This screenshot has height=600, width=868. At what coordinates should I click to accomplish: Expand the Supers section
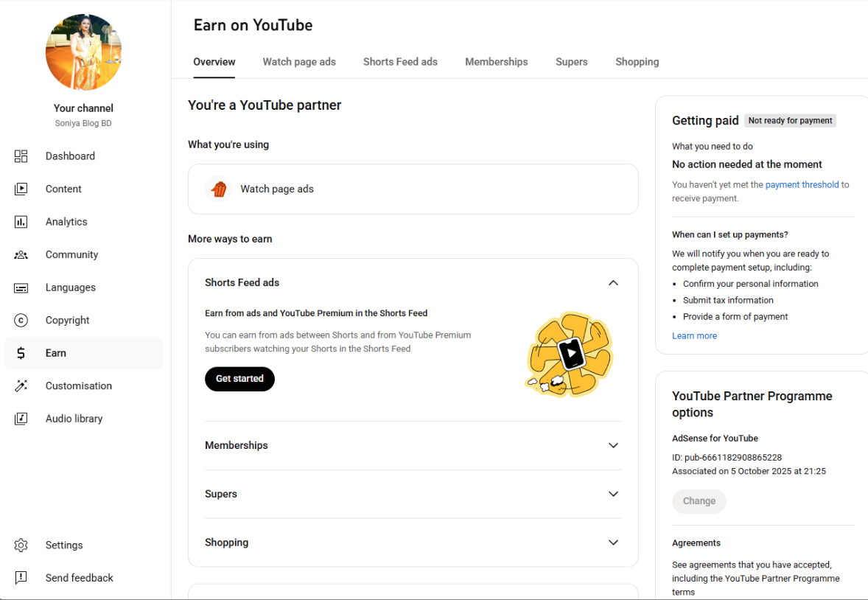point(613,494)
